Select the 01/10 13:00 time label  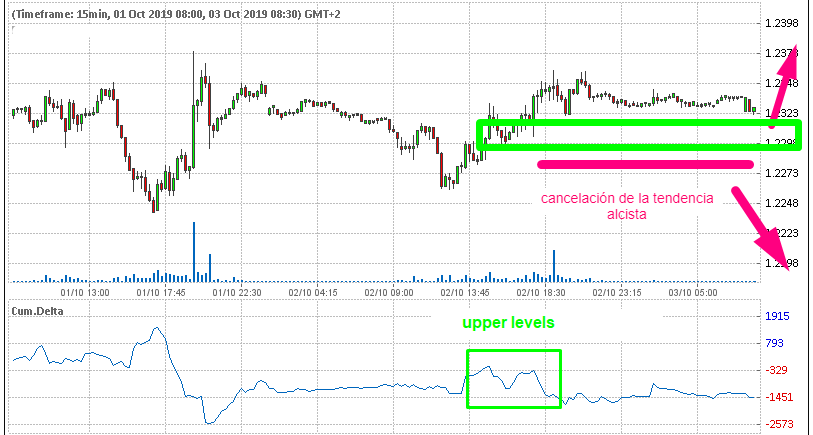click(x=84, y=292)
